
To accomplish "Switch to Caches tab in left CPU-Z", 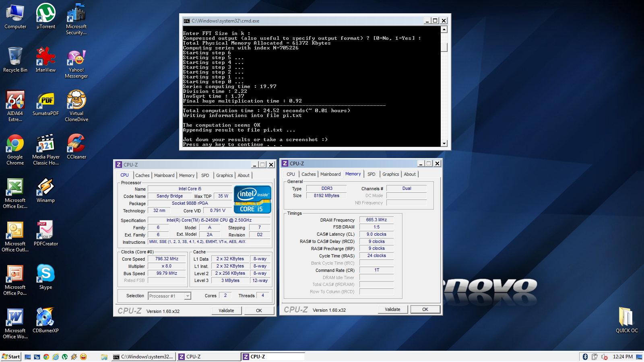I will pos(142,175).
